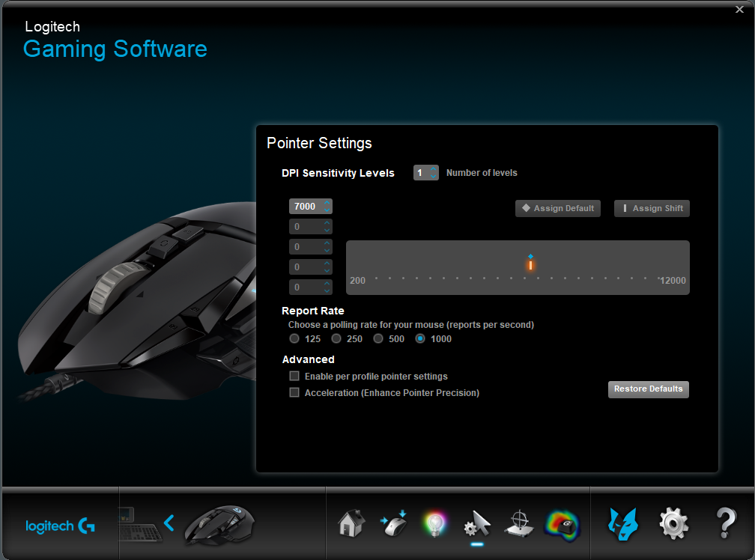This screenshot has width=755, height=560.
Task: Click the fourth DPI level field
Action: pyautogui.click(x=311, y=267)
